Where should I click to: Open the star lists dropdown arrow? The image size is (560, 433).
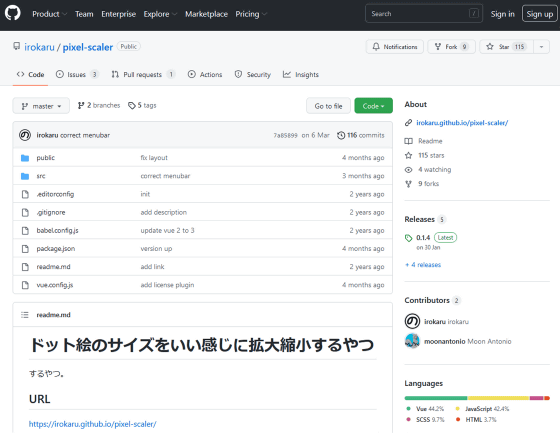tap(541, 47)
